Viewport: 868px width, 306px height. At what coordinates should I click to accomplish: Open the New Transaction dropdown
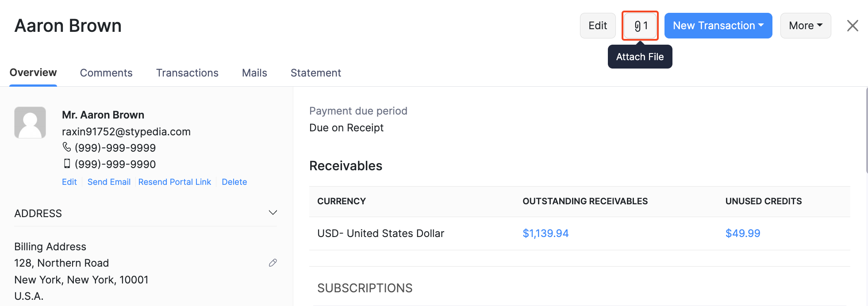point(718,26)
